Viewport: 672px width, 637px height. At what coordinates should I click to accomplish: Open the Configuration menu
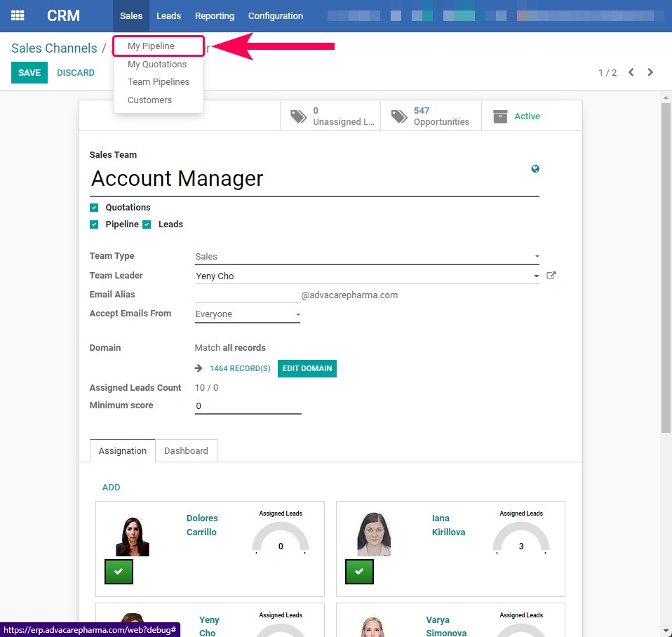[x=276, y=16]
